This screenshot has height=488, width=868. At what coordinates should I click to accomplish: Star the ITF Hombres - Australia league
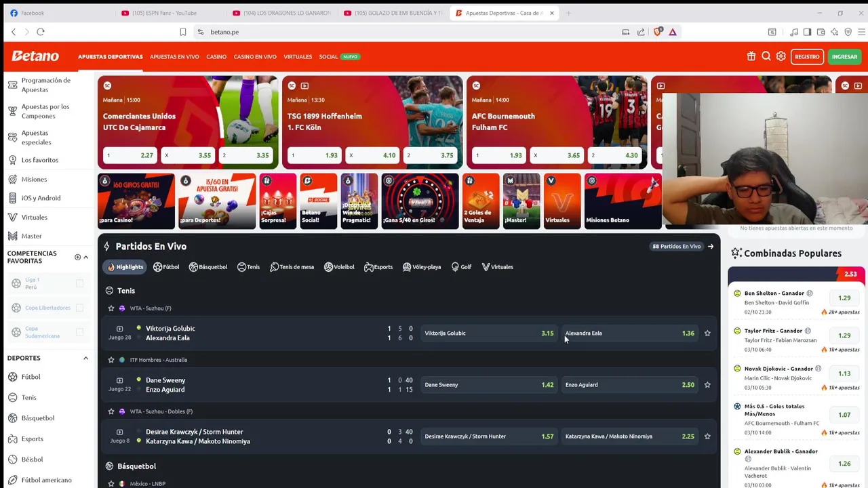111,360
